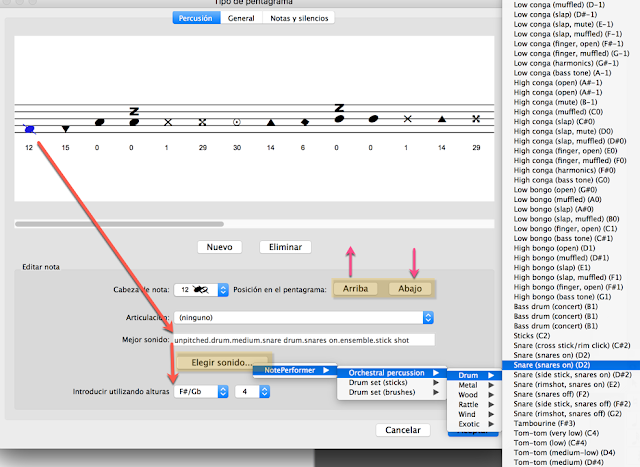Switch to the General tab

click(x=240, y=18)
